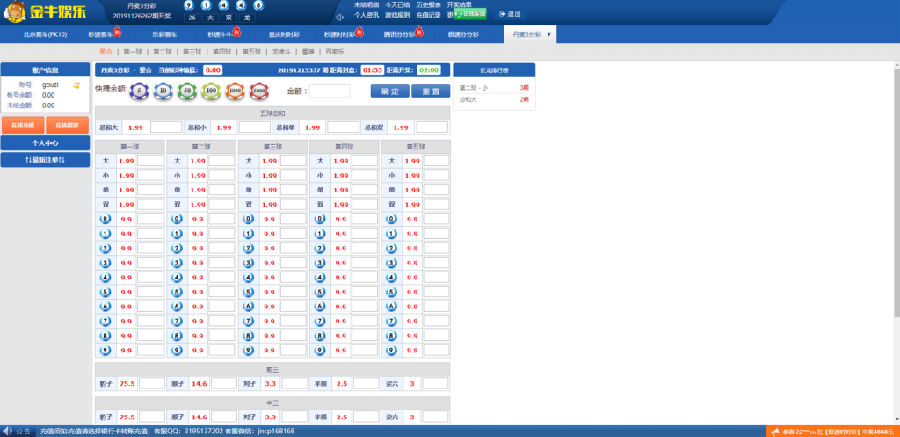Open 个人中心 in the left sidebar
Screen dimensions: 900x437
coord(44,142)
